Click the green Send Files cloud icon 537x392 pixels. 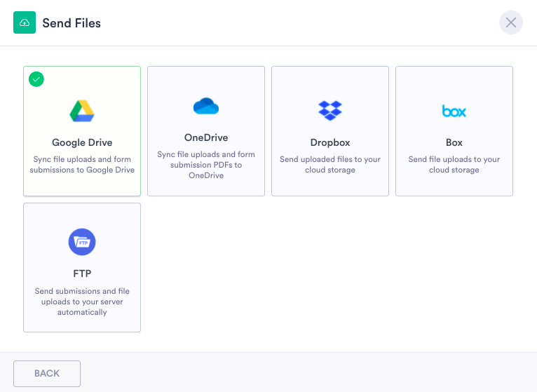[25, 23]
